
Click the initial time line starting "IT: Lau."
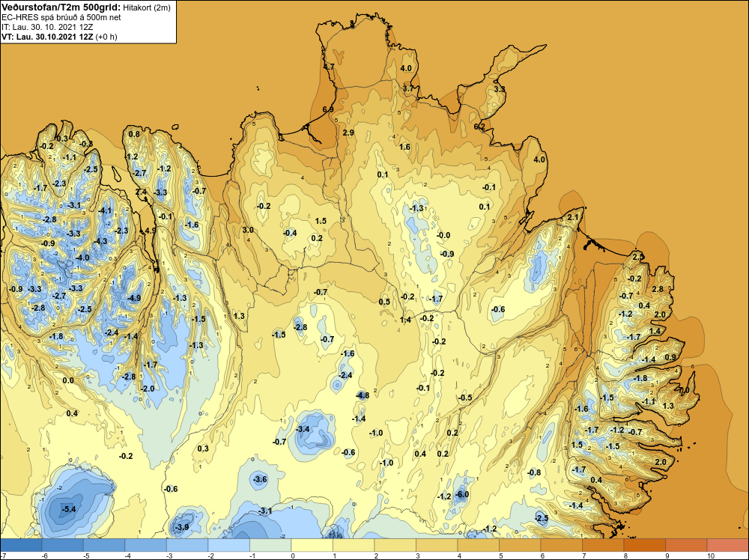coord(47,27)
